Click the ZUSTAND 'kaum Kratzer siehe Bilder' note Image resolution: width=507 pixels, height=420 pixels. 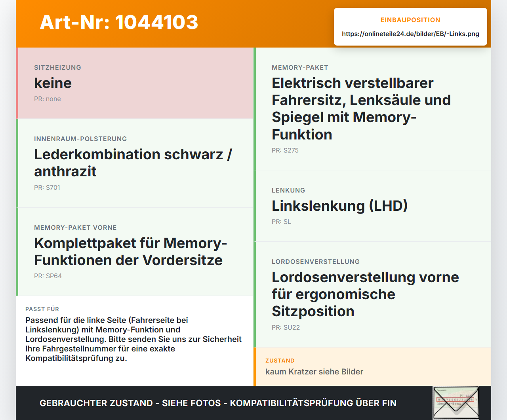pyautogui.click(x=314, y=372)
